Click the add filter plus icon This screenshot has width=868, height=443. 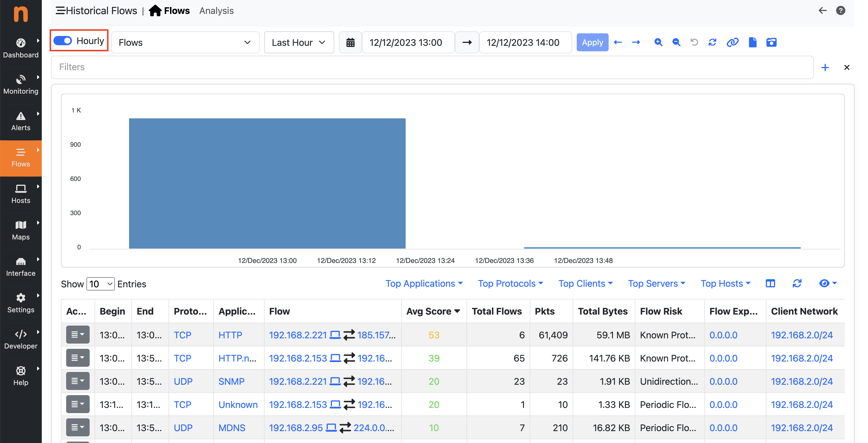click(825, 67)
